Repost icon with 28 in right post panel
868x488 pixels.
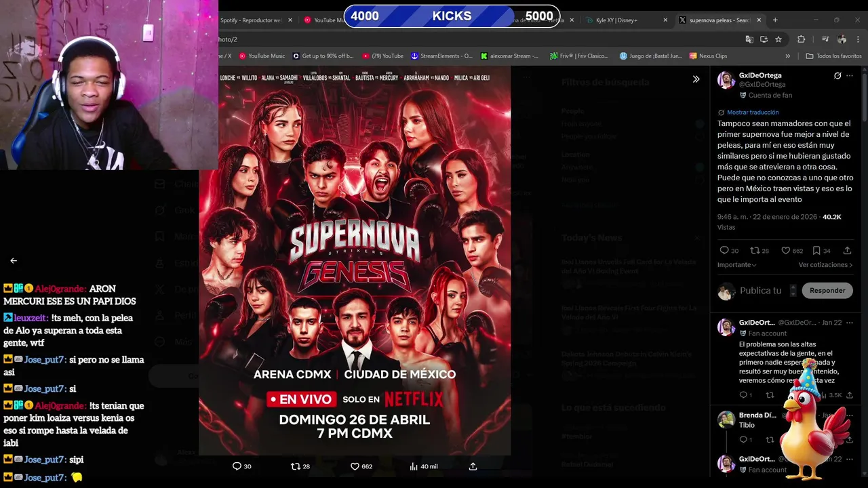(759, 251)
